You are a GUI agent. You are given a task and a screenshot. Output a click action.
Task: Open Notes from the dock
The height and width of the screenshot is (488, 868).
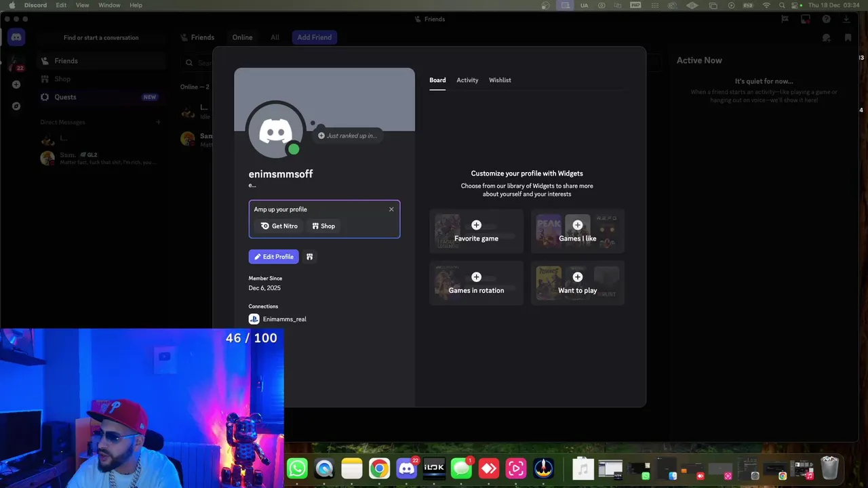352,468
